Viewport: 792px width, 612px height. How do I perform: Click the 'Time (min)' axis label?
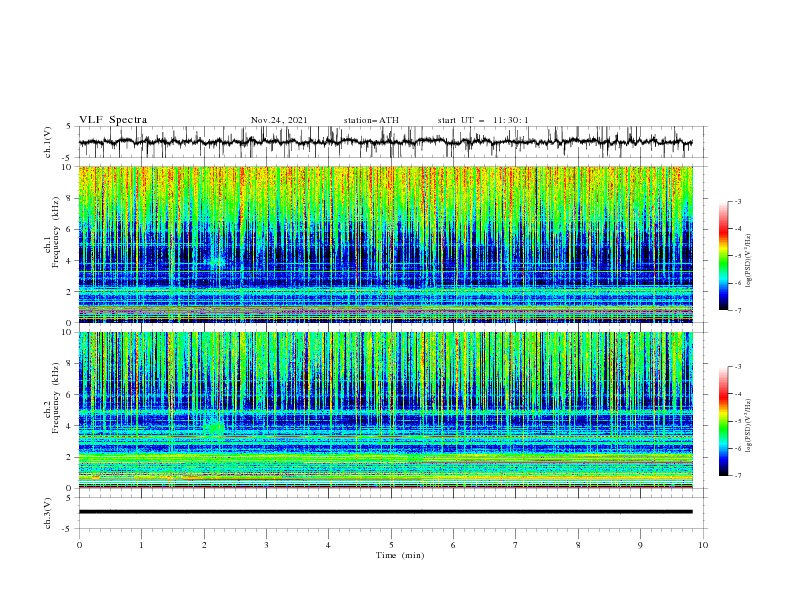click(400, 555)
